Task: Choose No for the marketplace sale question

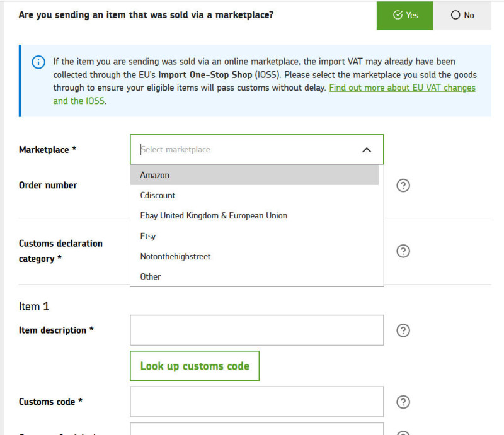Action: 462,15
